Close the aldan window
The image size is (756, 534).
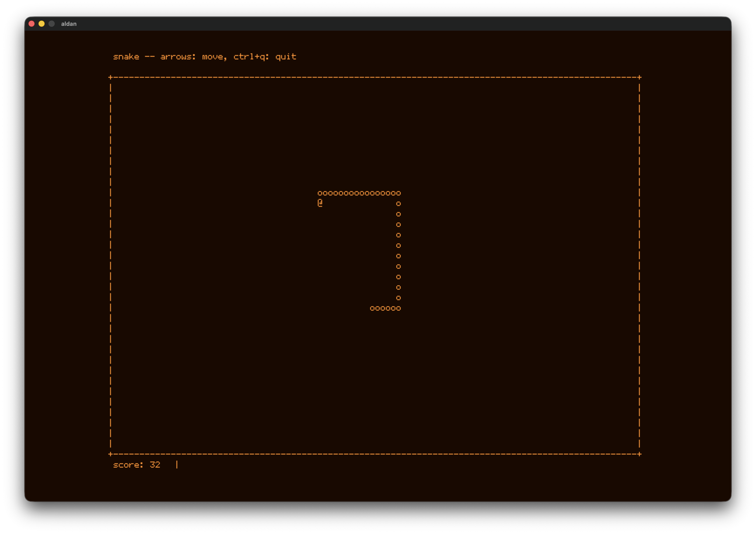(x=31, y=24)
